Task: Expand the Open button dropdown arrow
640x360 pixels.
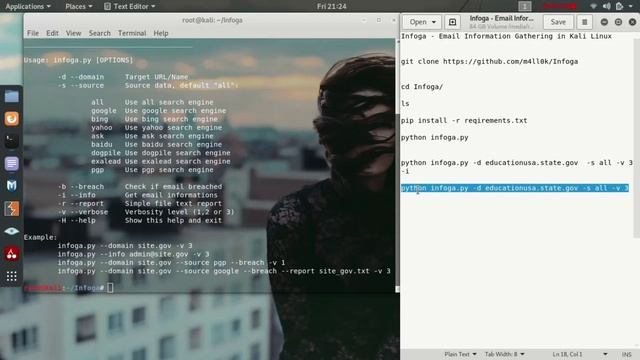Action: click(x=434, y=22)
